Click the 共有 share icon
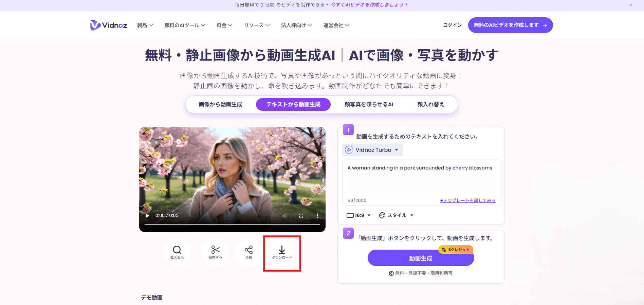 [x=249, y=252]
